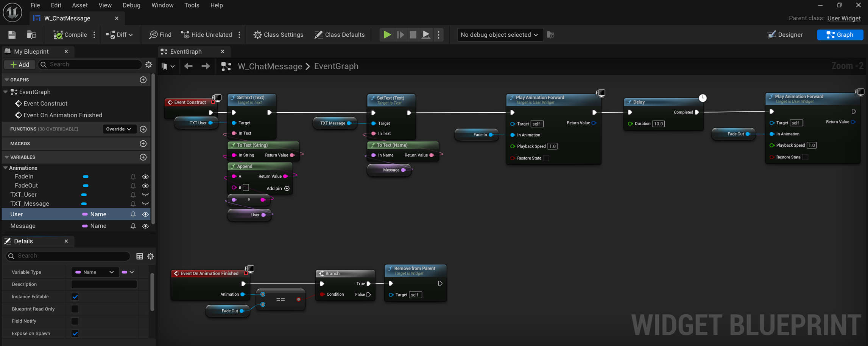Open the No debug object selected dropdown
Image resolution: width=868 pixels, height=346 pixels.
coord(499,35)
